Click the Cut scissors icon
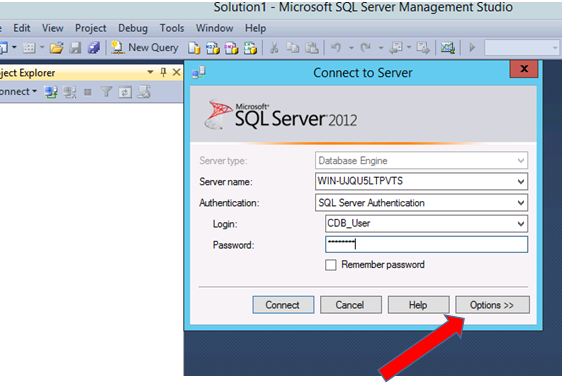Image resolution: width=568 pixels, height=383 pixels. [x=274, y=48]
